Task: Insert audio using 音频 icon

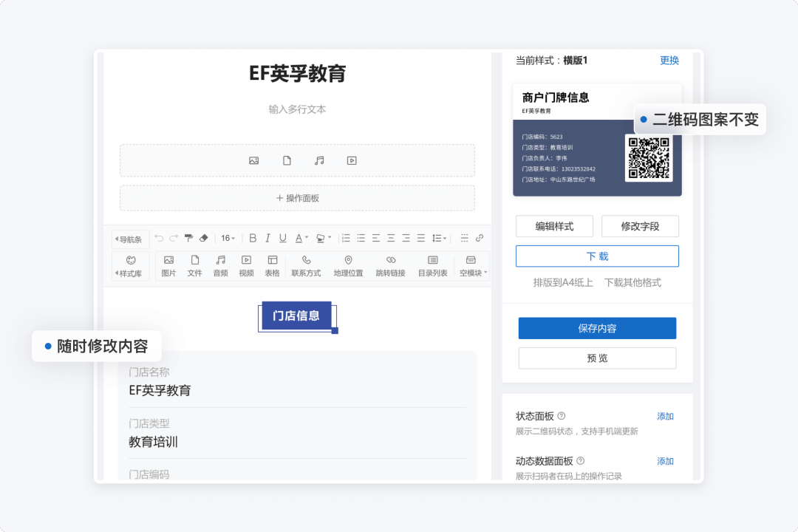Action: click(220, 265)
